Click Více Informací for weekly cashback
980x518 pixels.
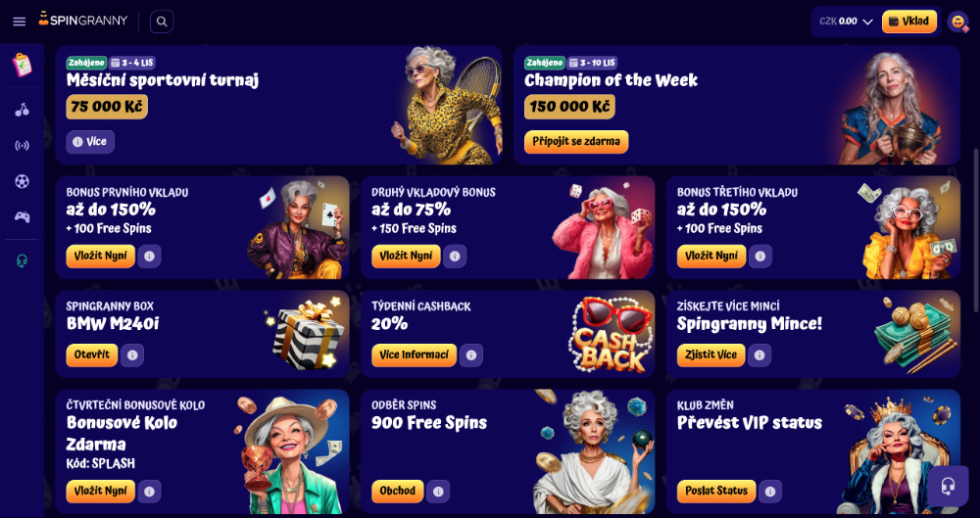coord(414,354)
